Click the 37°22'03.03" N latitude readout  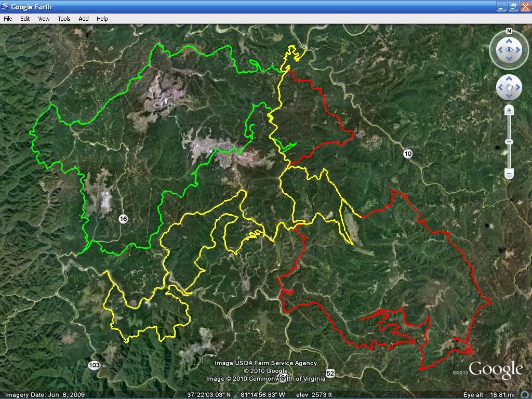click(x=209, y=395)
